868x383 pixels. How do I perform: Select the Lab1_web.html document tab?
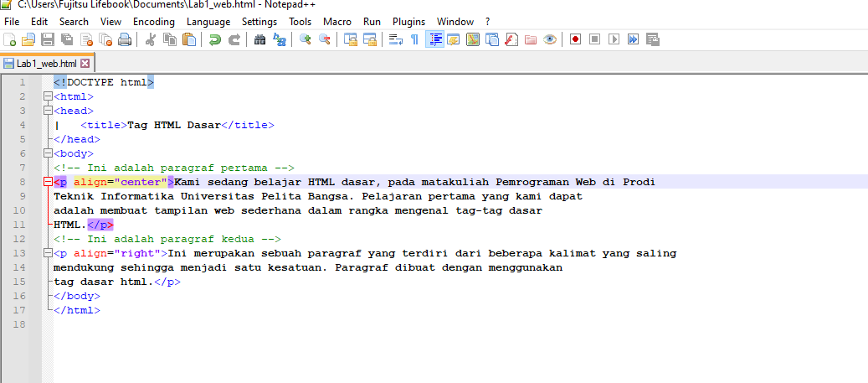point(48,63)
